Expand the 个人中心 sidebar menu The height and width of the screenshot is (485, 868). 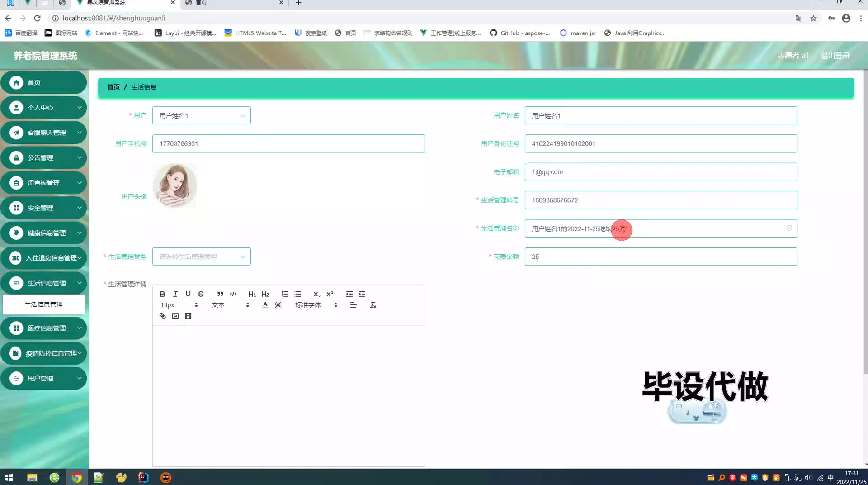(43, 108)
